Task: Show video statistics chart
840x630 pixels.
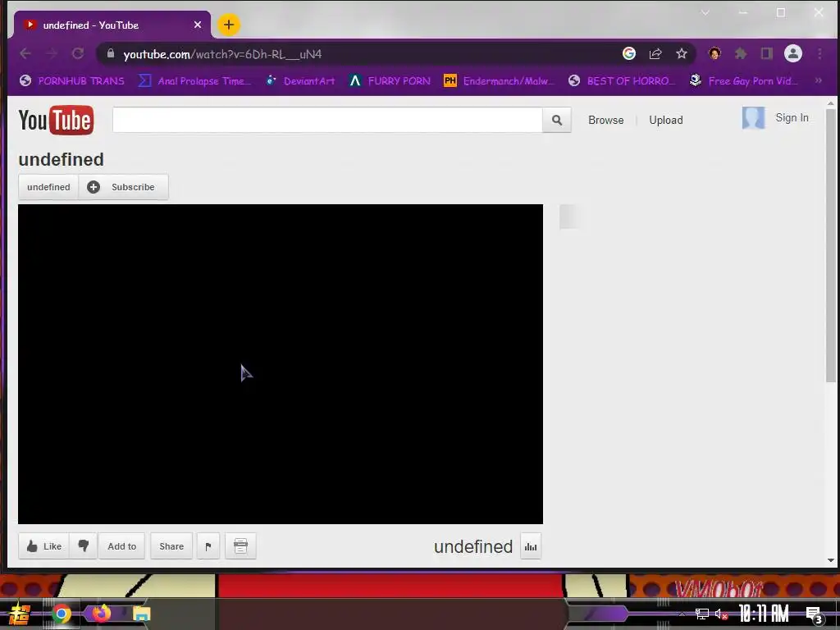Action: [x=531, y=546]
